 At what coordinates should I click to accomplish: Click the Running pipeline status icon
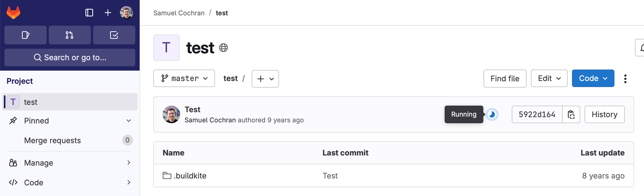pyautogui.click(x=493, y=115)
